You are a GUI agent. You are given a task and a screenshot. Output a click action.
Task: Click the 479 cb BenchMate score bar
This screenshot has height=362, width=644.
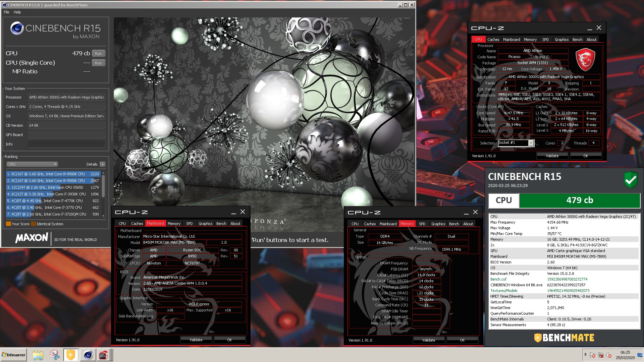click(580, 200)
